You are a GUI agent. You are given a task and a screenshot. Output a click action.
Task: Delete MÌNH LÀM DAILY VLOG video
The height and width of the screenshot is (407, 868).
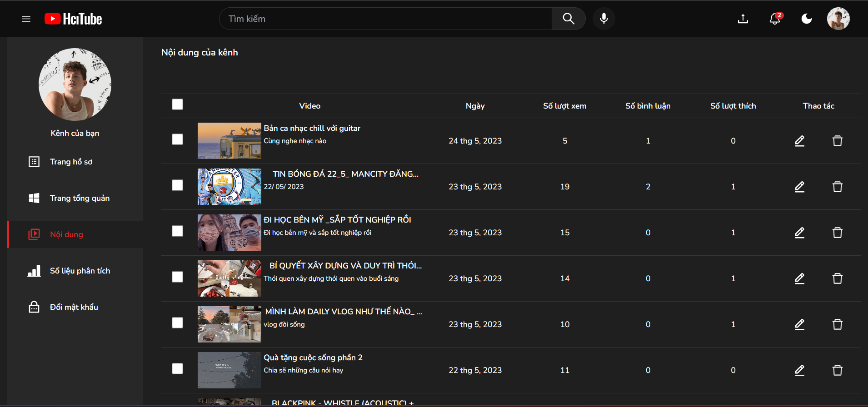pos(838,324)
